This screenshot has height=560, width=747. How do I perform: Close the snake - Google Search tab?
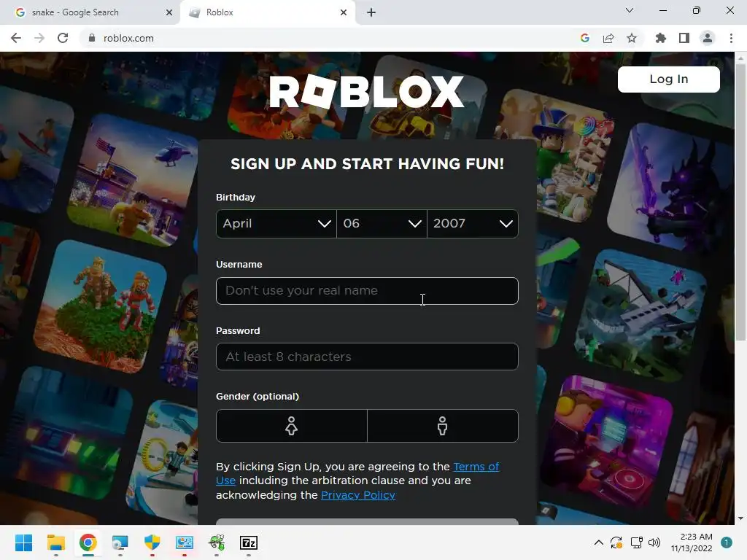169,12
